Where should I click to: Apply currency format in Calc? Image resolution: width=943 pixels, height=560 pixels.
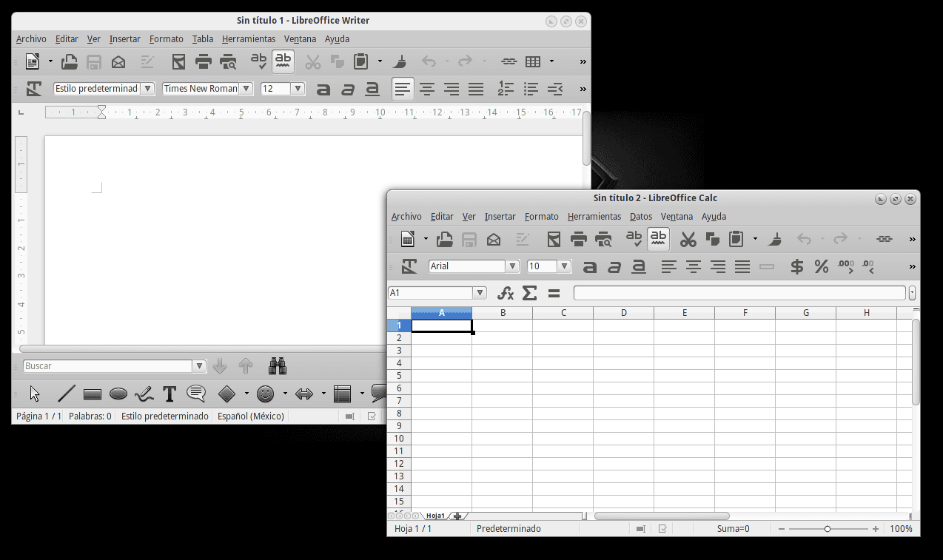pos(797,266)
